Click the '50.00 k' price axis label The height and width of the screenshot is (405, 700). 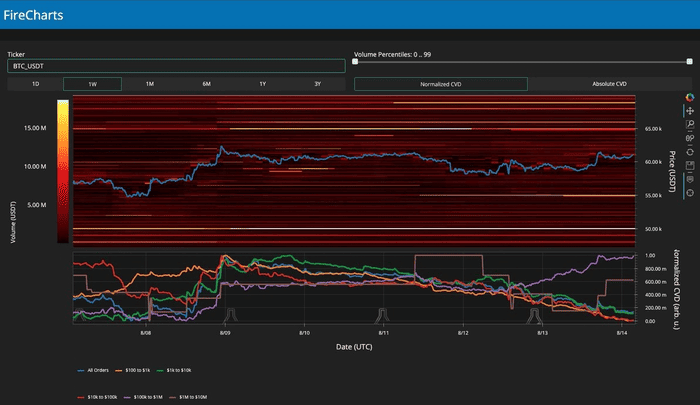[x=653, y=229]
